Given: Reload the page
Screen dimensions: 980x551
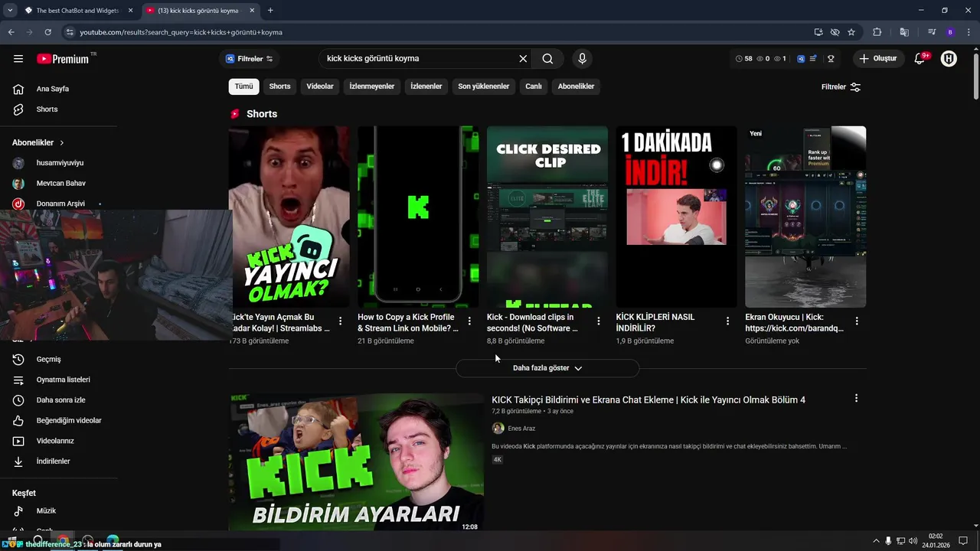Looking at the screenshot, I should pyautogui.click(x=48, y=32).
